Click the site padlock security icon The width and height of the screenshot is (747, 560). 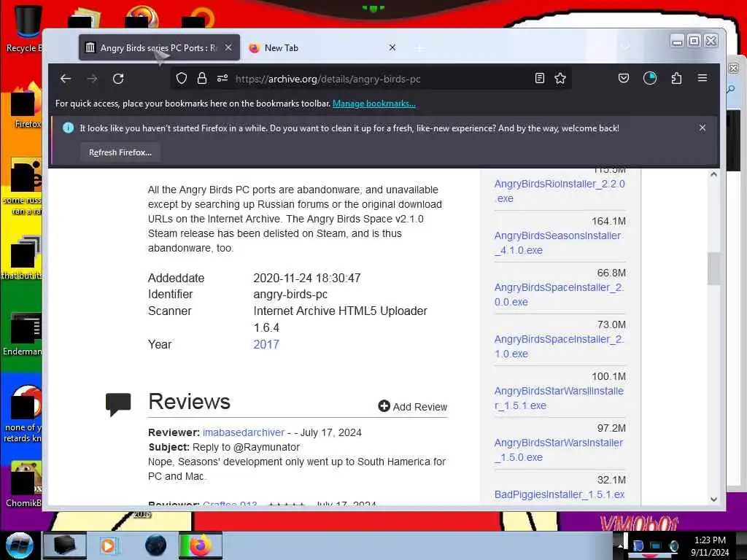pyautogui.click(x=202, y=79)
